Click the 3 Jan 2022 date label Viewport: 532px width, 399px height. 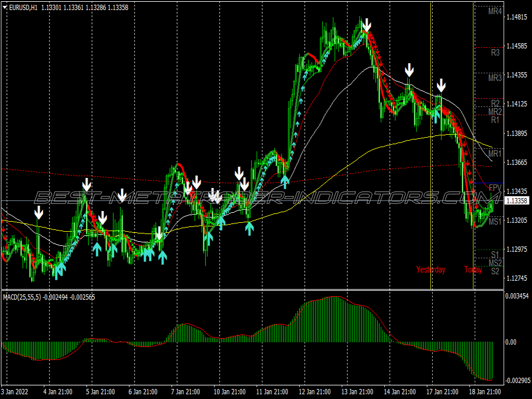pyautogui.click(x=15, y=392)
